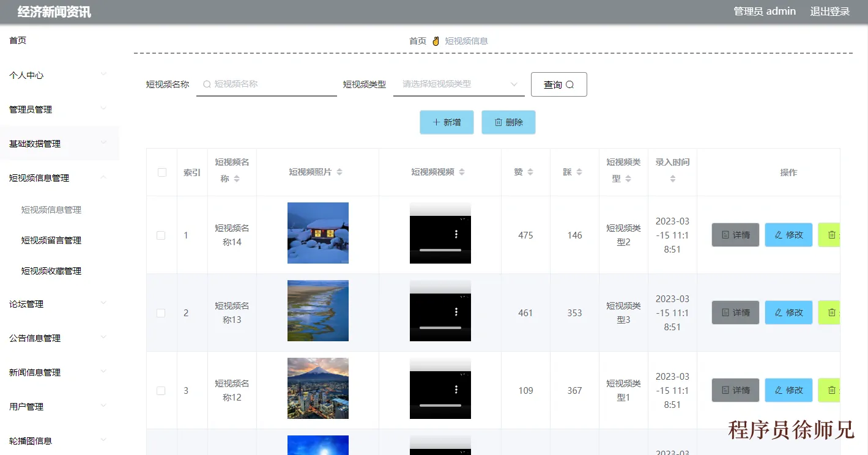Sort the 录入时间 column arrows
Viewport: 868px width, 455px height.
[x=673, y=179]
